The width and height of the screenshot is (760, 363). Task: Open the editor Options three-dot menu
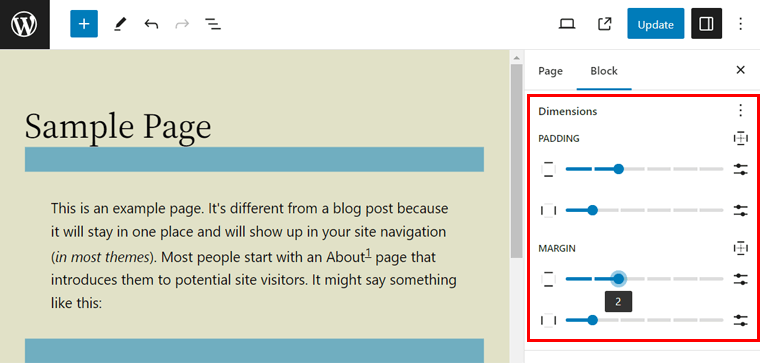click(740, 24)
